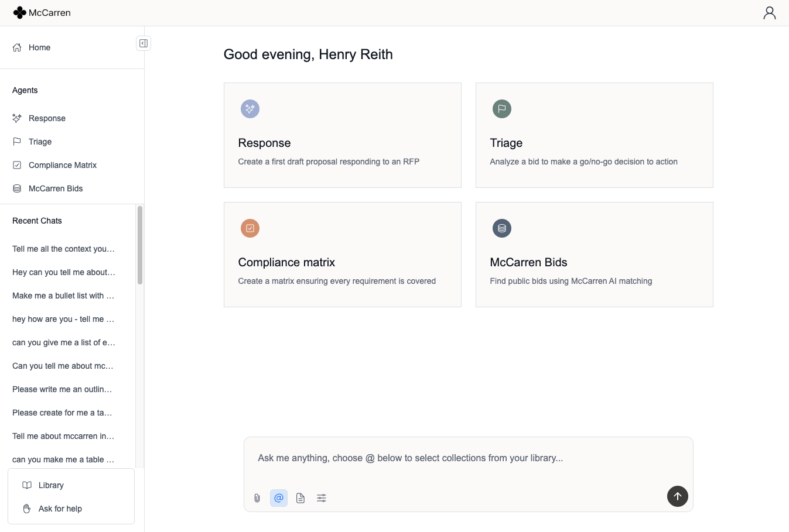
Task: Open chat 'Tell me about mccarren in…'
Action: click(x=63, y=436)
